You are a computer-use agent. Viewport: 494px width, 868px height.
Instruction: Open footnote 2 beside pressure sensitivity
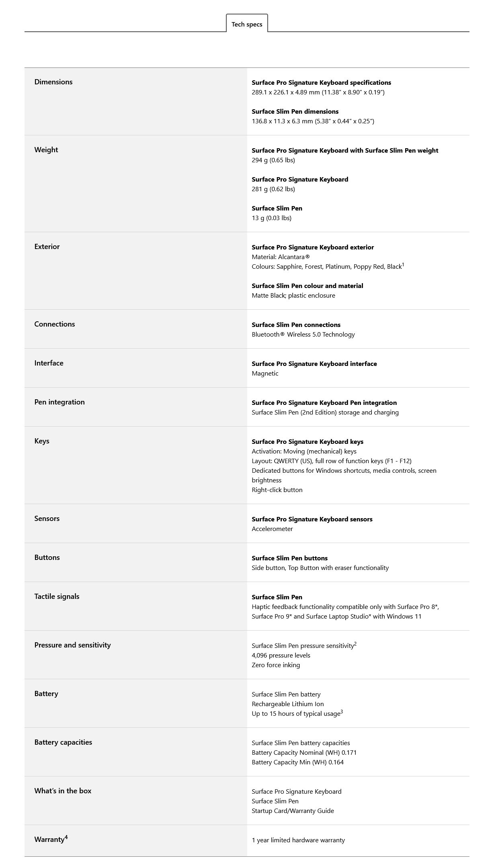pyautogui.click(x=355, y=644)
